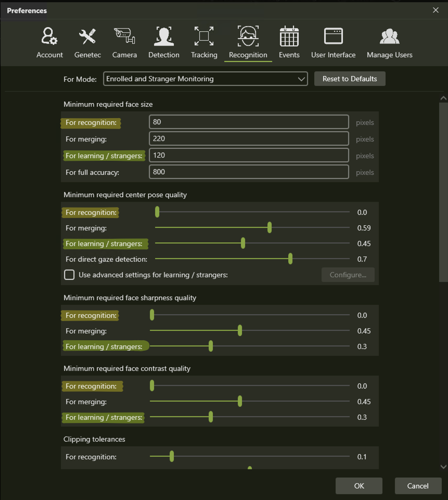Open the Camera settings icon
The width and height of the screenshot is (448, 500).
pos(124,36)
